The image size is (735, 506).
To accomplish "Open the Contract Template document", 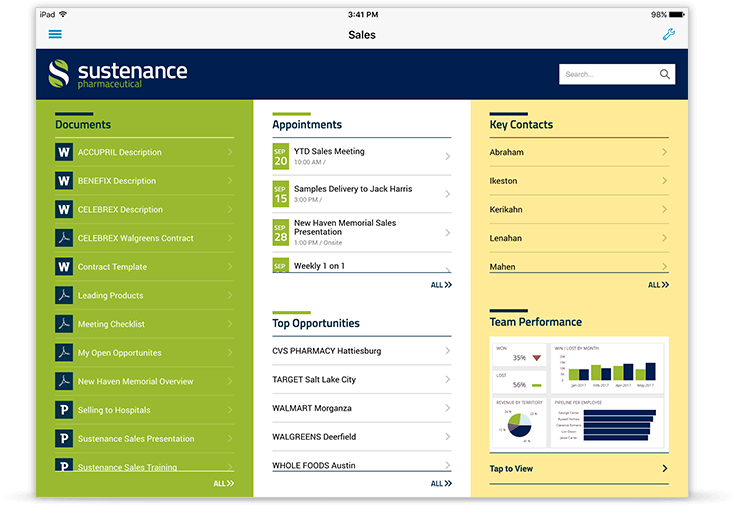I will point(112,267).
